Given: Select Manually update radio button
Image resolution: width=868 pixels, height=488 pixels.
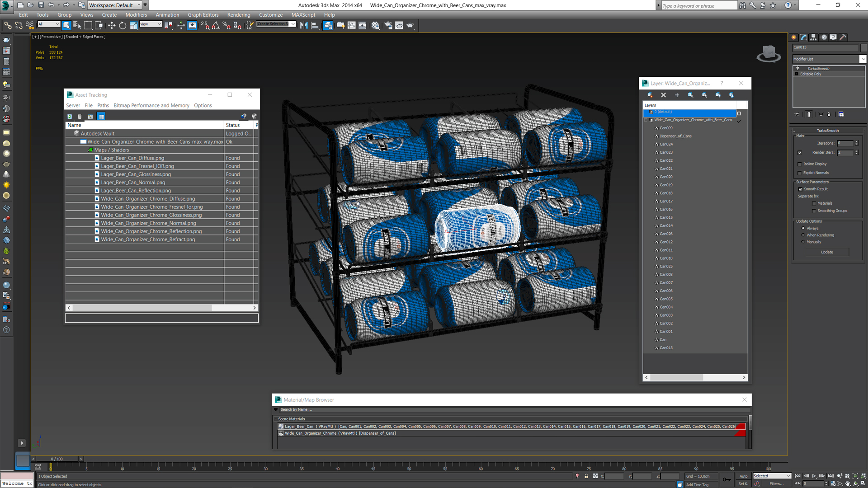Looking at the screenshot, I should click(803, 242).
